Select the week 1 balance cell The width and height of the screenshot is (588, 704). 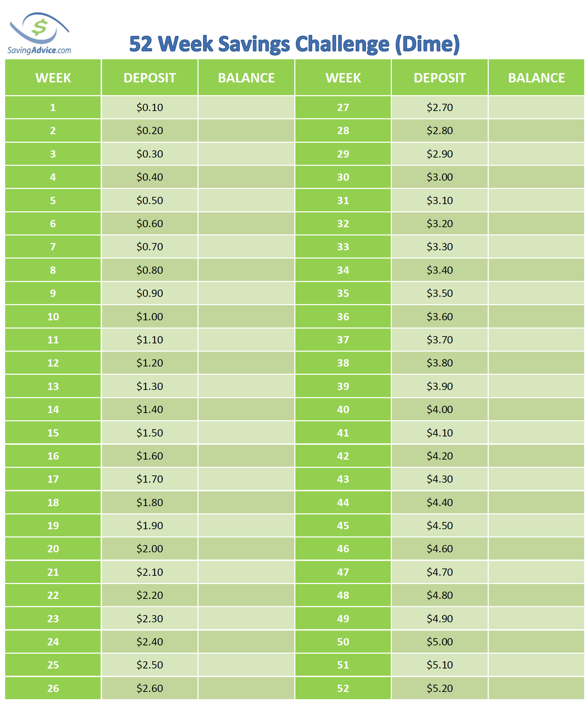point(246,107)
